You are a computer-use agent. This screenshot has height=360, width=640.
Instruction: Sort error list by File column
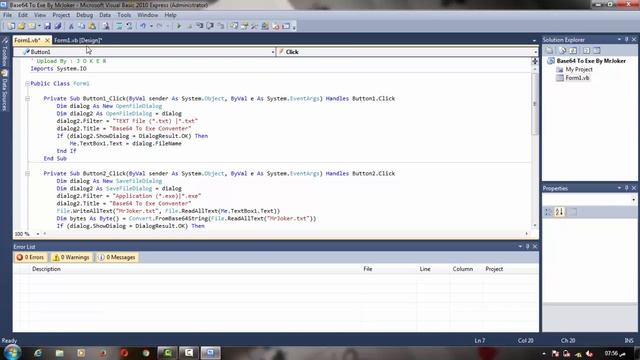pos(388,269)
